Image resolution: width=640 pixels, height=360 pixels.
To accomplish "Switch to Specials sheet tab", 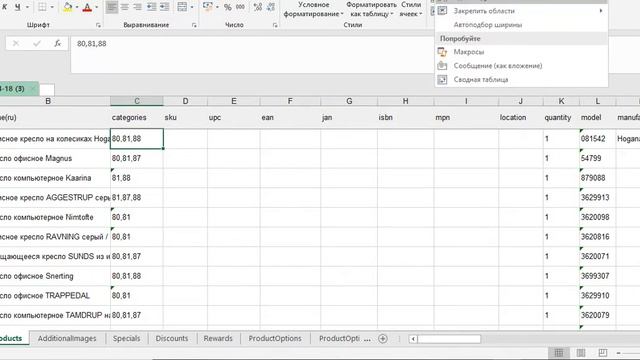I will click(x=127, y=338).
